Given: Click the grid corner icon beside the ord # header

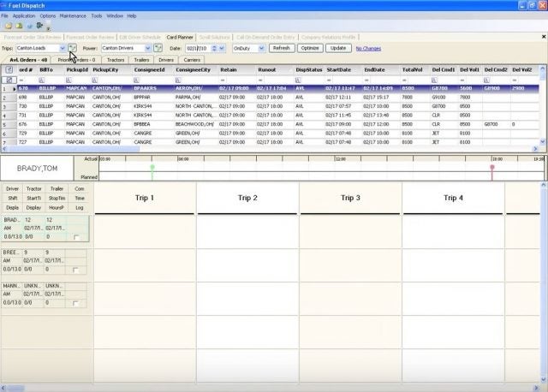Looking at the screenshot, I should click(x=9, y=70).
